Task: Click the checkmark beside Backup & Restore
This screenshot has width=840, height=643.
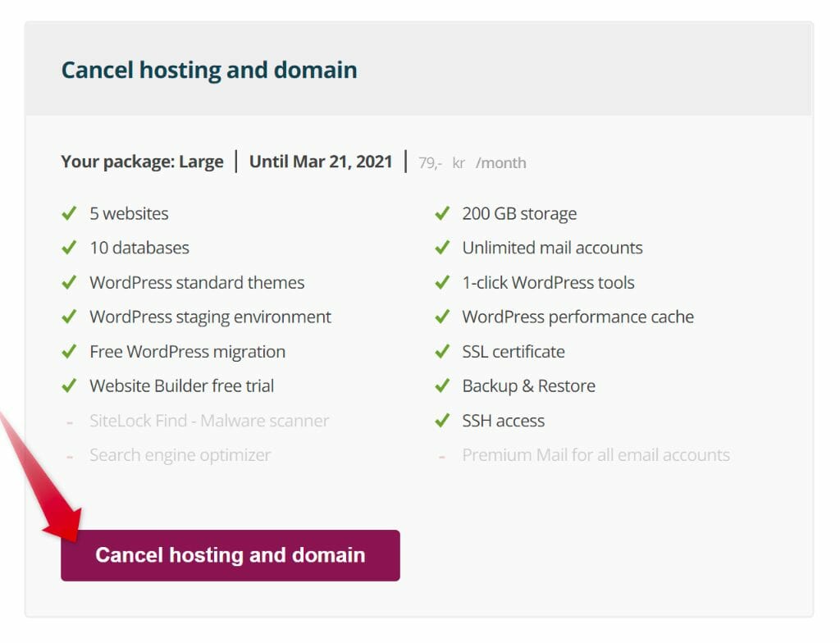Action: coord(443,385)
